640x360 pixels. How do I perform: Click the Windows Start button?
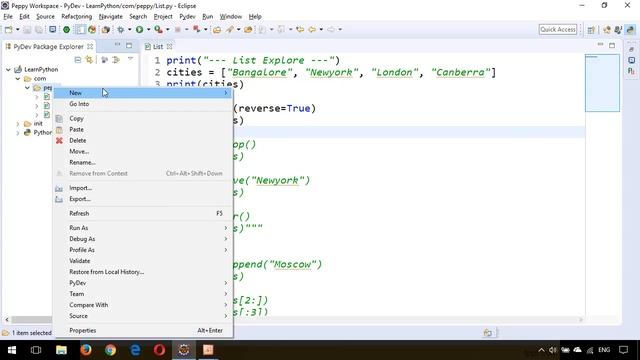coord(12,350)
